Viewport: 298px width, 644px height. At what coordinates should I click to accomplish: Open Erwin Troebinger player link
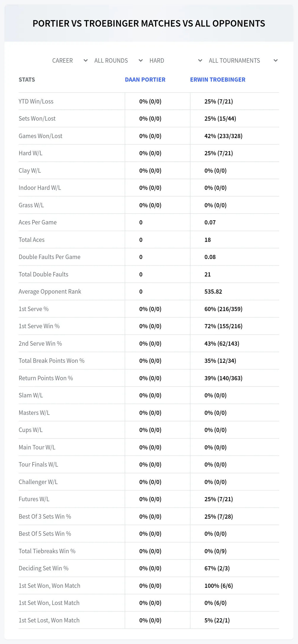click(218, 80)
